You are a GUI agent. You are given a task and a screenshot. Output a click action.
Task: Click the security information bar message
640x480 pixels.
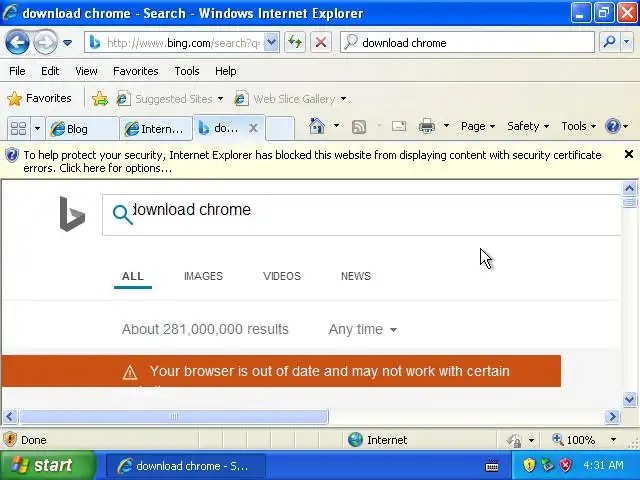click(312, 161)
